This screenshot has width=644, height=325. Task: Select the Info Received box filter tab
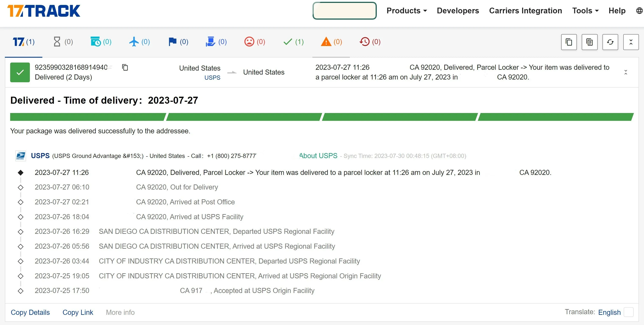click(x=101, y=42)
